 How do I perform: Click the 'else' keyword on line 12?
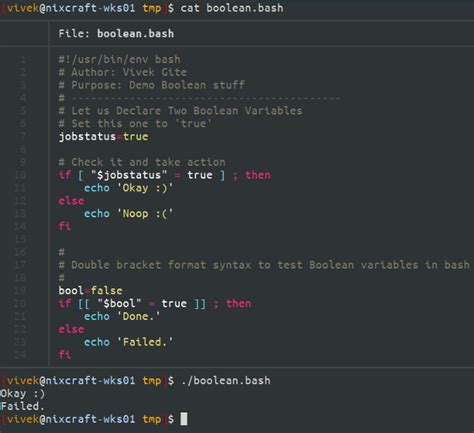(x=71, y=201)
